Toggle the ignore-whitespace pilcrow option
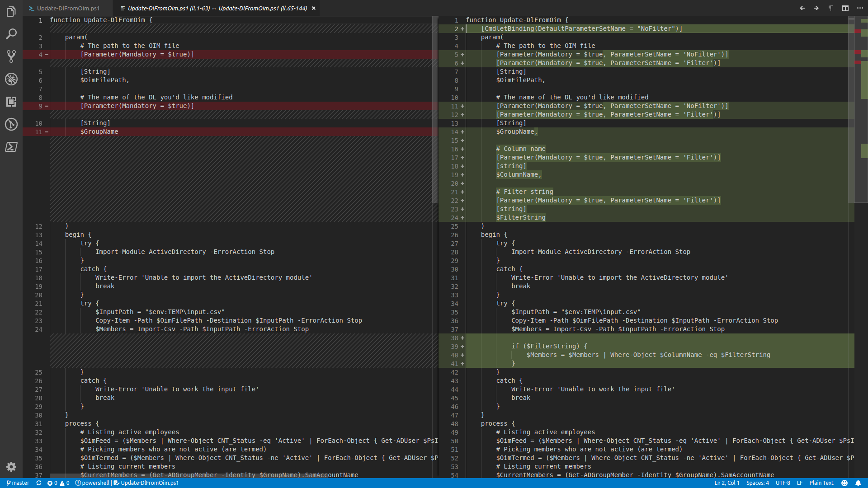Image resolution: width=868 pixels, height=488 pixels. pyautogui.click(x=830, y=8)
